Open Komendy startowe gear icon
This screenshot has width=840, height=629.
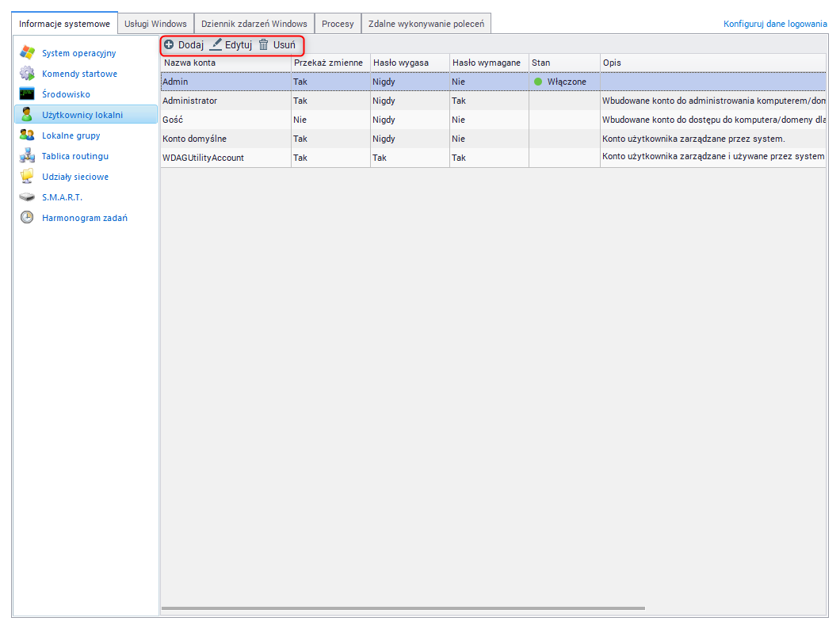(27, 74)
